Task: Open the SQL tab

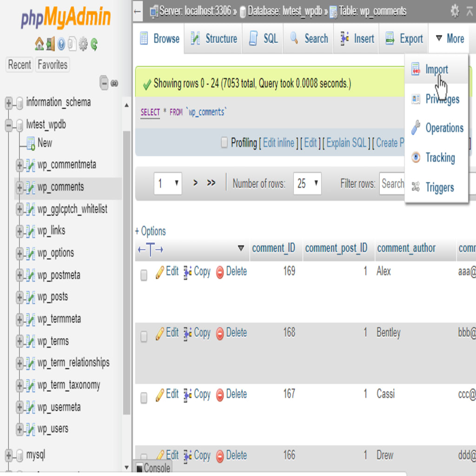Action: coord(263,39)
